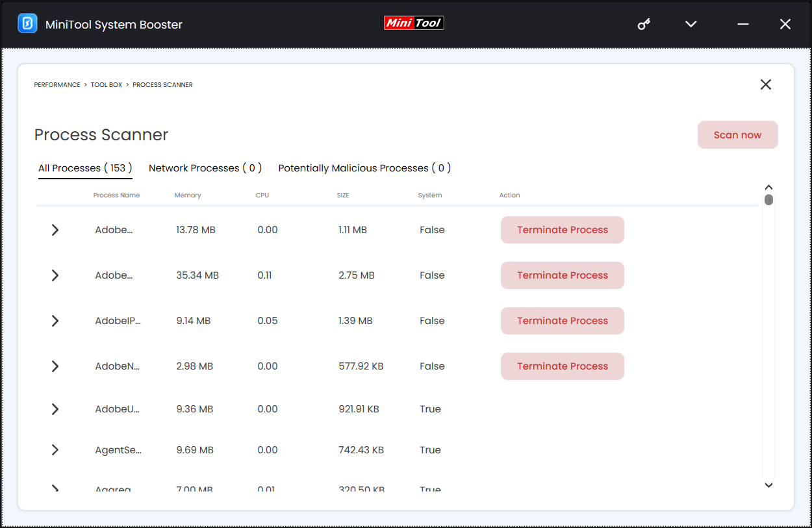This screenshot has height=528, width=812.
Task: Click the Process Name column header
Action: (116, 195)
